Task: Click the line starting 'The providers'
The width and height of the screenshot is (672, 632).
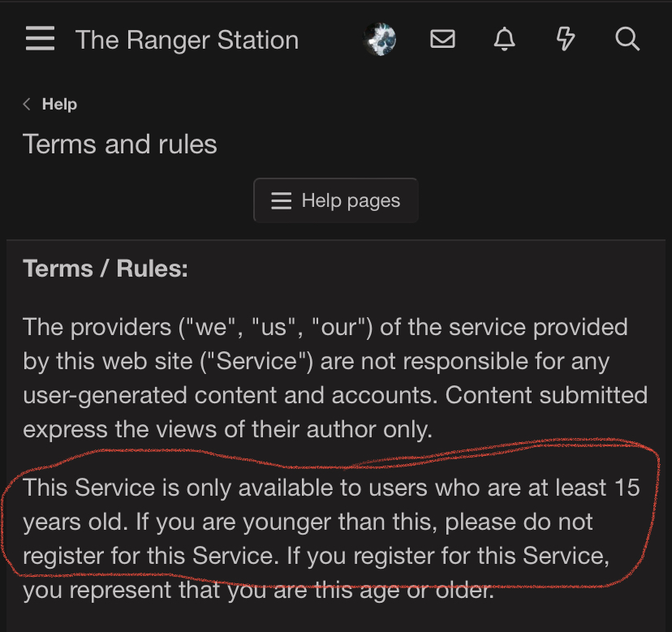Action: coord(325,327)
